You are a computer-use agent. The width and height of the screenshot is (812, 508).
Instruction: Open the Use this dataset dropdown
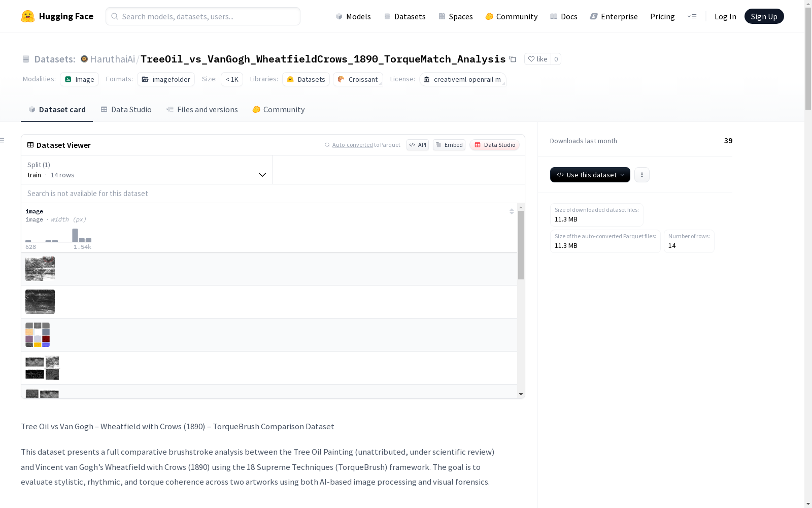click(x=590, y=175)
